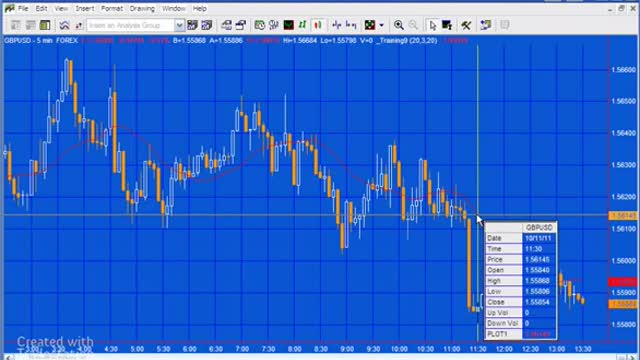Click the second greyed-out window layout icon
This screenshot has height=360, width=640.
pyautogui.click(x=30, y=25)
